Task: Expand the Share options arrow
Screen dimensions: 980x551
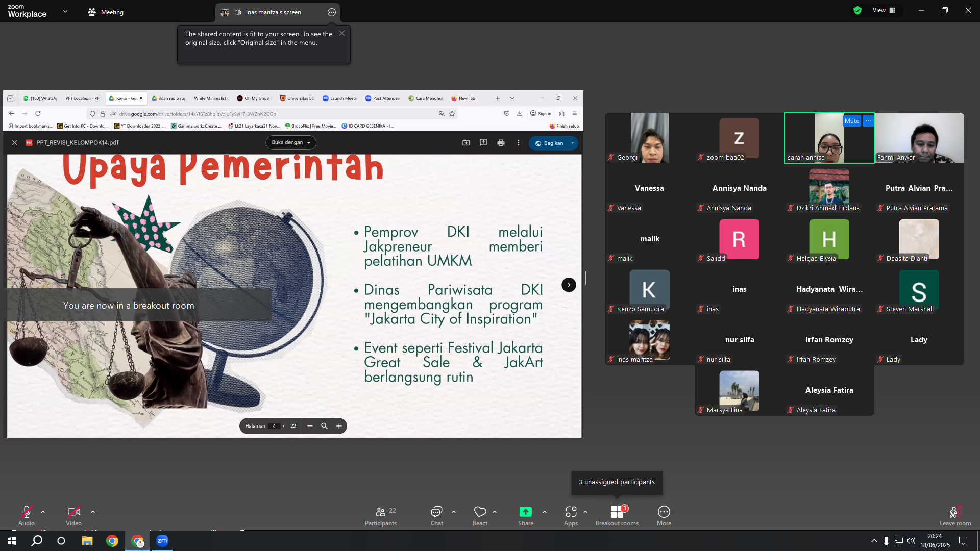Action: click(545, 512)
